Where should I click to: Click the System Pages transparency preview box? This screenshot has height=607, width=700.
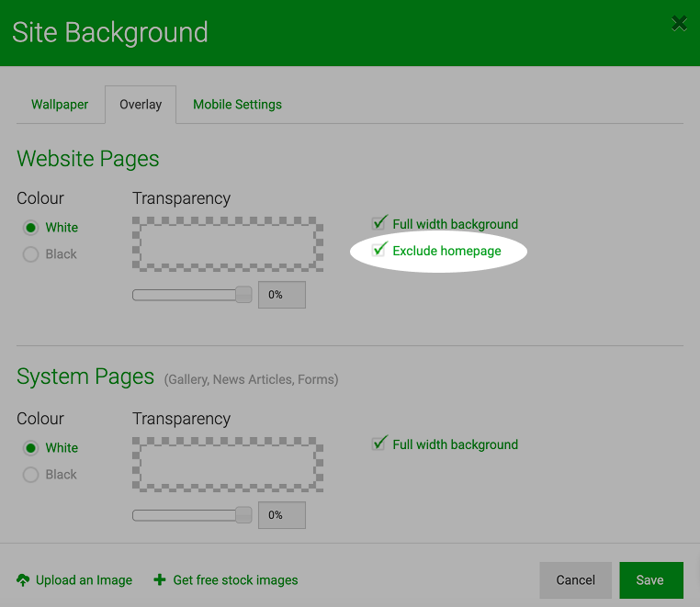pos(228,465)
